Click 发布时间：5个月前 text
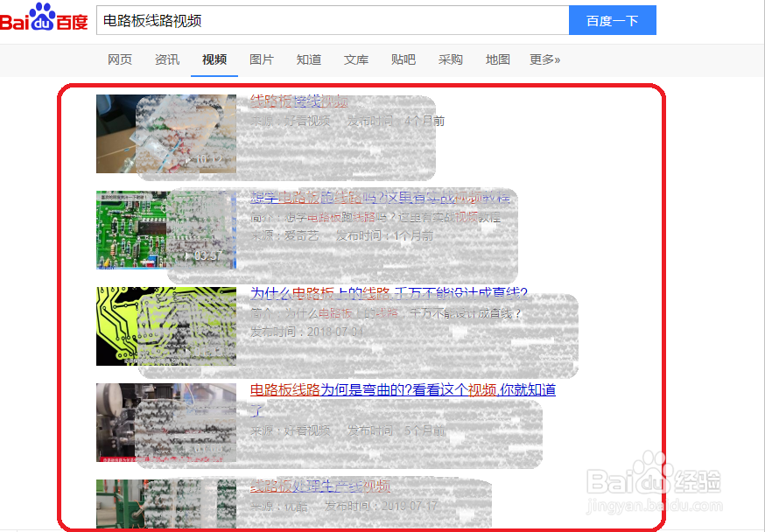 (x=396, y=430)
